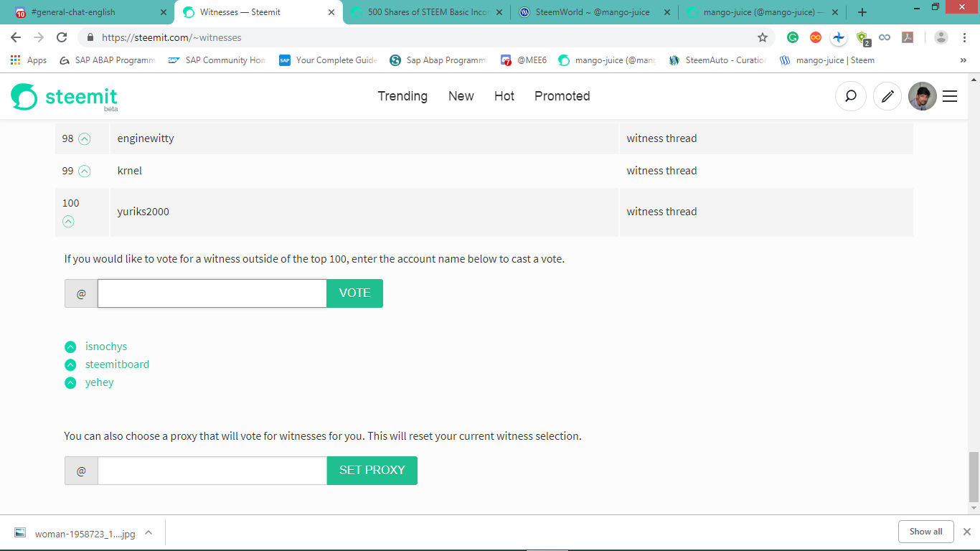
Task: Open SAP Community Hom bookmark
Action: tap(217, 60)
